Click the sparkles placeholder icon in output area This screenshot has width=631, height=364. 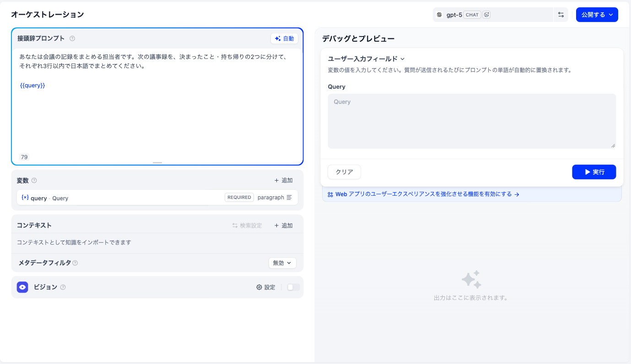point(471,279)
